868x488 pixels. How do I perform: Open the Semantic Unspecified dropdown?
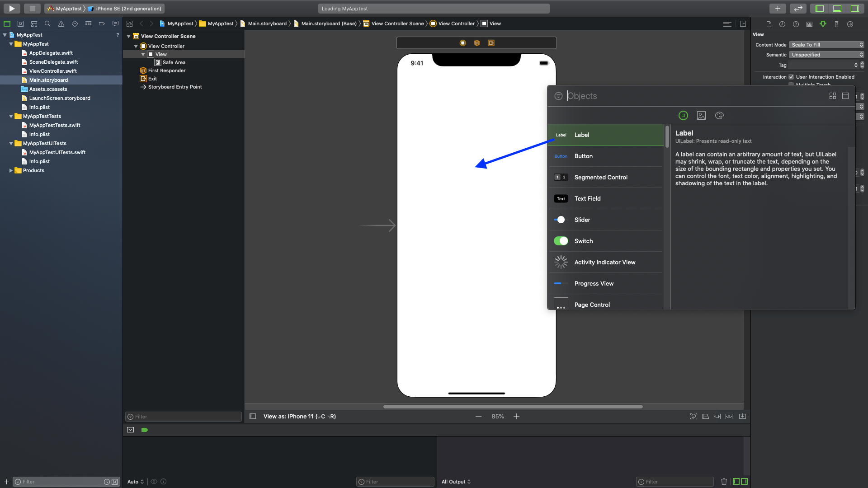(826, 55)
